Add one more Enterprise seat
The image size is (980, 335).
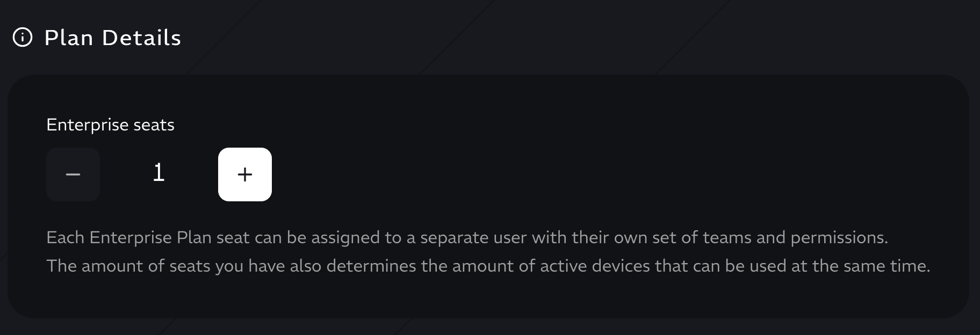pyautogui.click(x=245, y=174)
